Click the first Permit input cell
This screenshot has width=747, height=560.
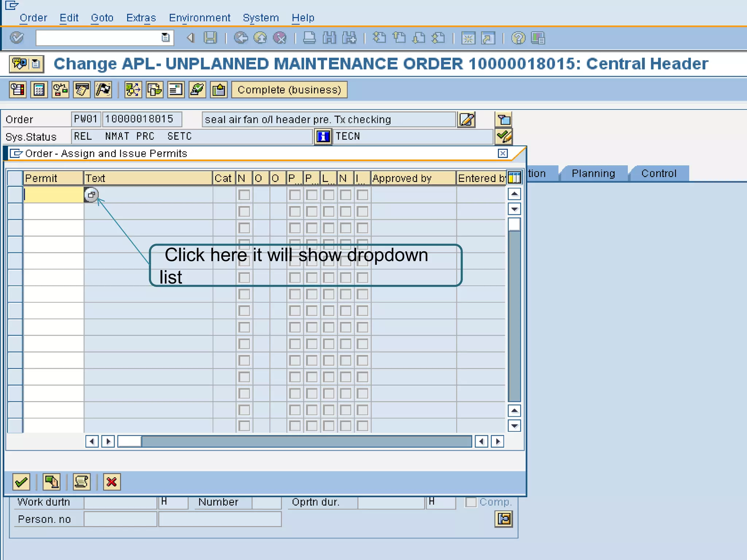coord(53,195)
